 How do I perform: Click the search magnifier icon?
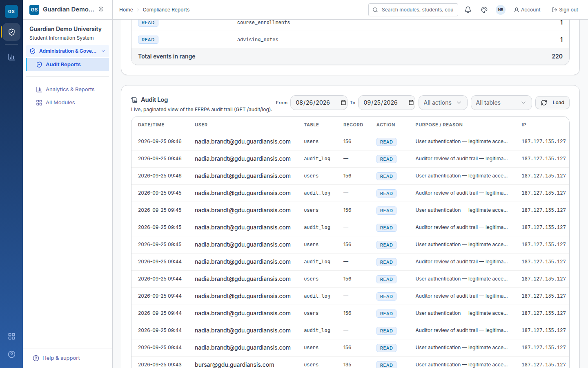click(375, 10)
